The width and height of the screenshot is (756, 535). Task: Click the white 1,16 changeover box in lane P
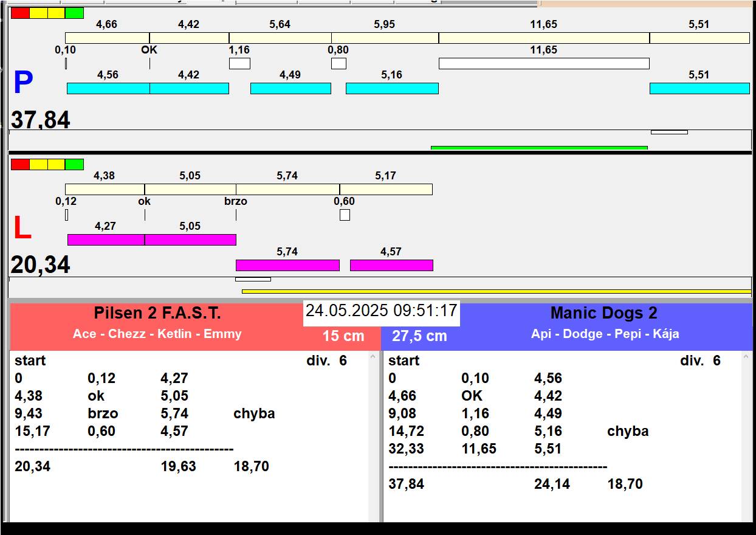point(239,63)
